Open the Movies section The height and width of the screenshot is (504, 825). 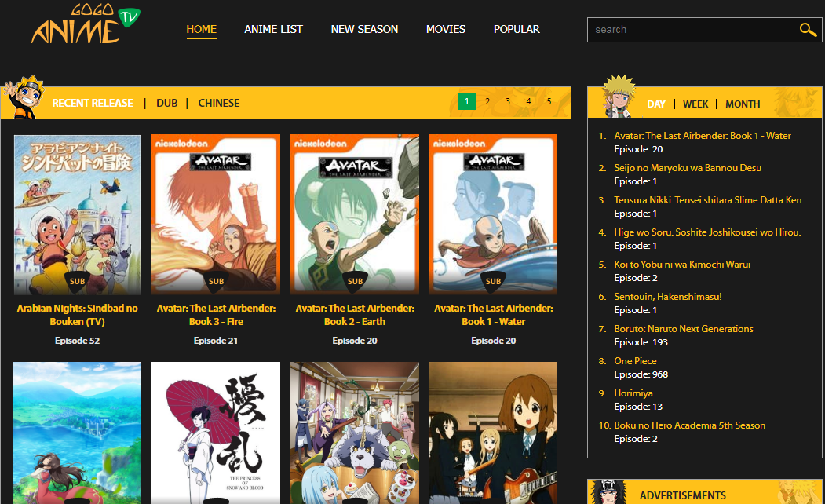pos(446,29)
